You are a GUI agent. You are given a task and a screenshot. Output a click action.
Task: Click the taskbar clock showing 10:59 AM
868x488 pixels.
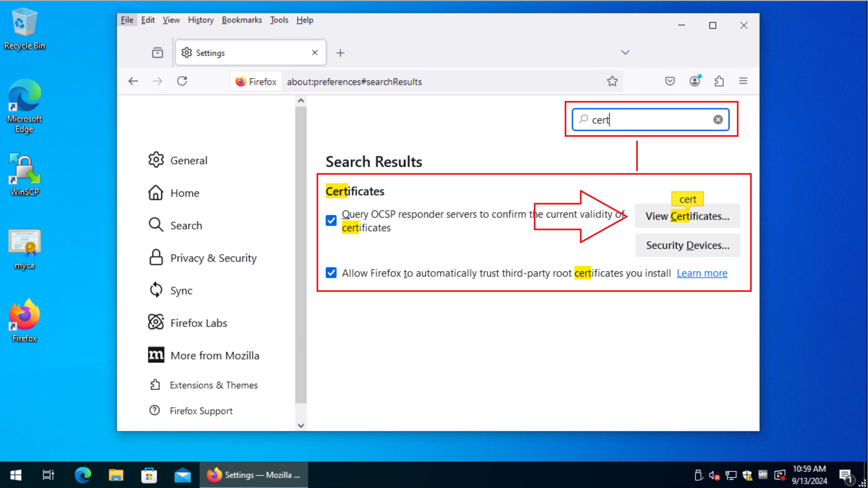[809, 475]
